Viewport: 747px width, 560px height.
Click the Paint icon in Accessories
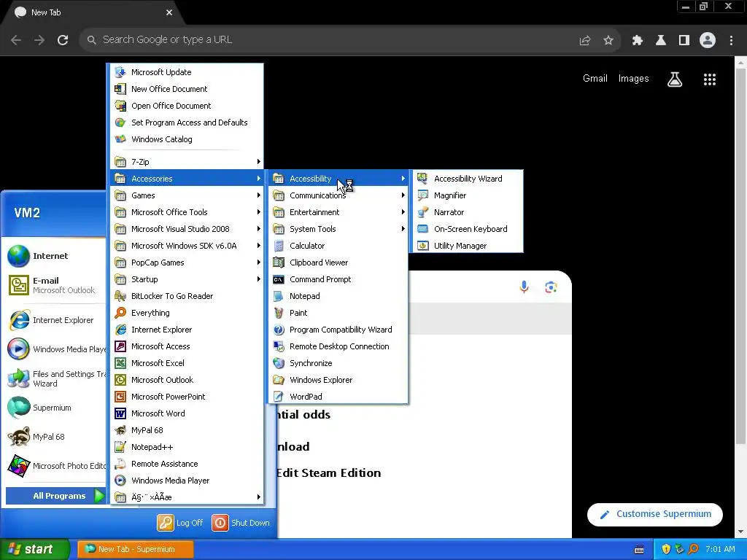[279, 313]
